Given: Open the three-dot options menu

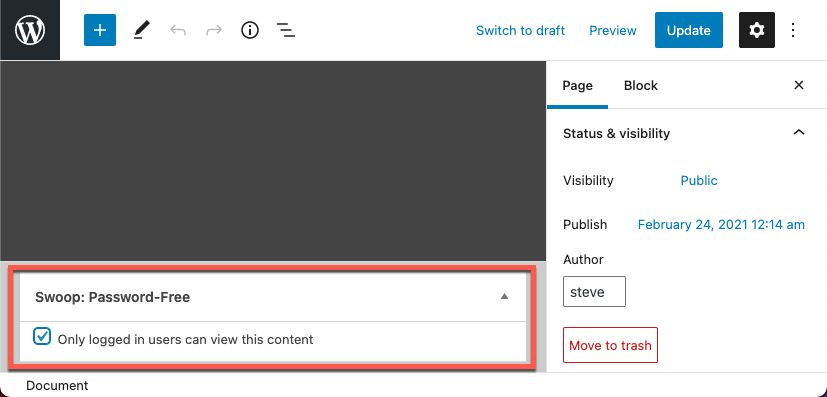Looking at the screenshot, I should click(793, 30).
